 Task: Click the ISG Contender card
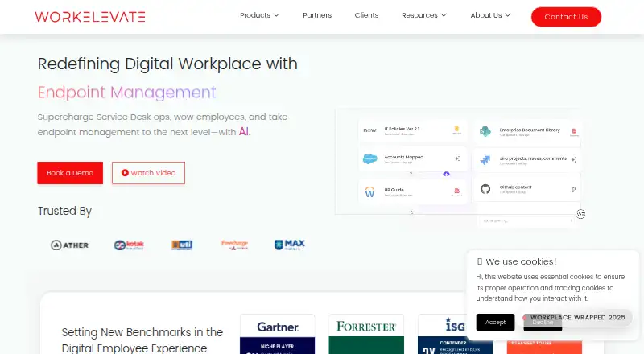point(455,334)
